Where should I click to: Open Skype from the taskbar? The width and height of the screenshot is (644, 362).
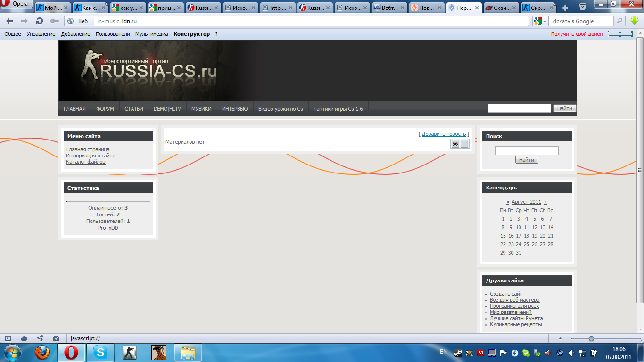point(100,353)
